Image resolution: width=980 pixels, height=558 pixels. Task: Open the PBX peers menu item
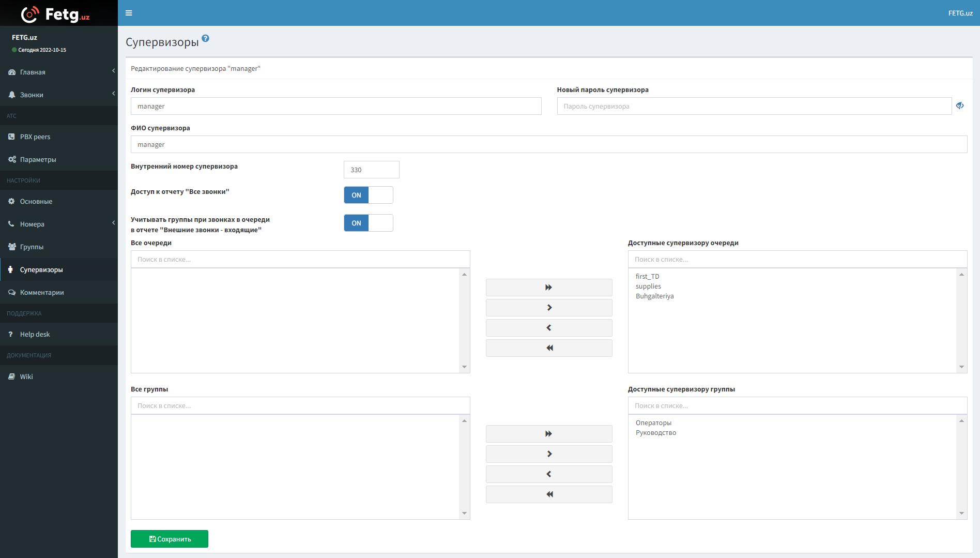pos(59,137)
